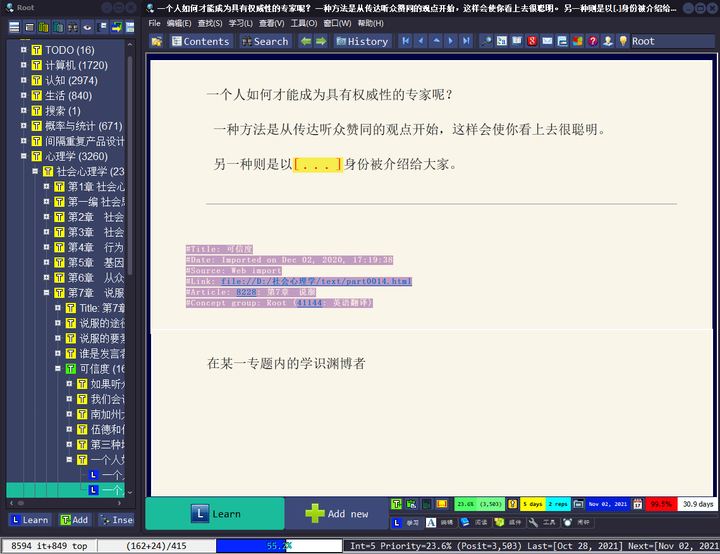This screenshot has width=720, height=554.
Task: Click the yellow books icon in Contents toolbar
Action: (x=44, y=28)
